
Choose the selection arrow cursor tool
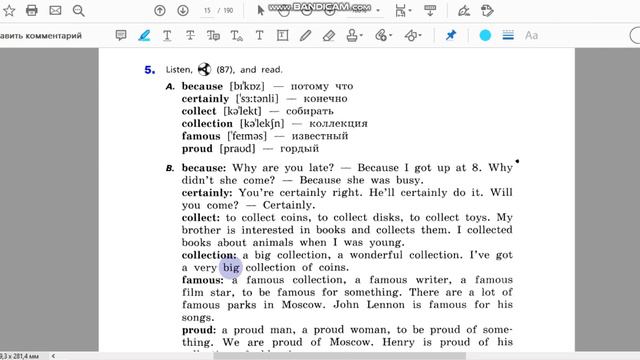(260, 11)
